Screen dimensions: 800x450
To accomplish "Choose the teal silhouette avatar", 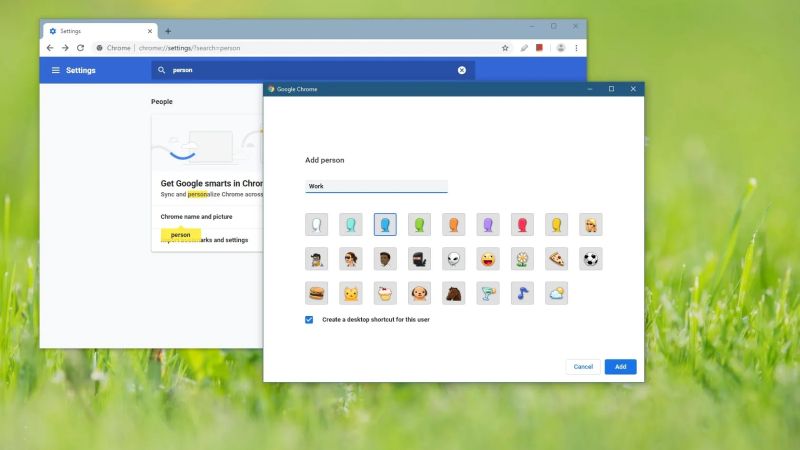I will click(351, 224).
